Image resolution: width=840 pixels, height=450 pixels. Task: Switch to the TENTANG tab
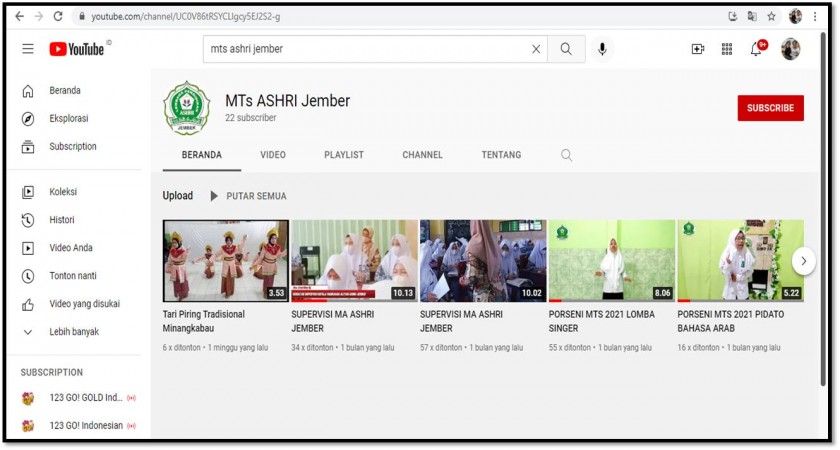tap(501, 155)
